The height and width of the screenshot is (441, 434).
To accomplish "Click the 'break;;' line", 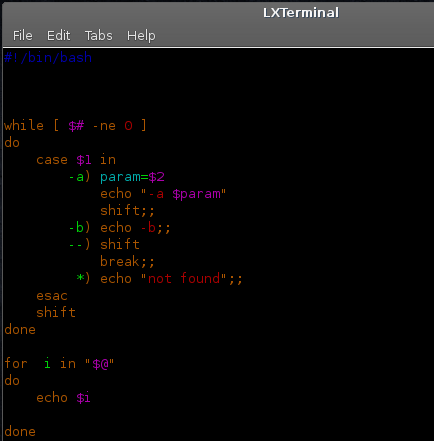I will [x=127, y=262].
